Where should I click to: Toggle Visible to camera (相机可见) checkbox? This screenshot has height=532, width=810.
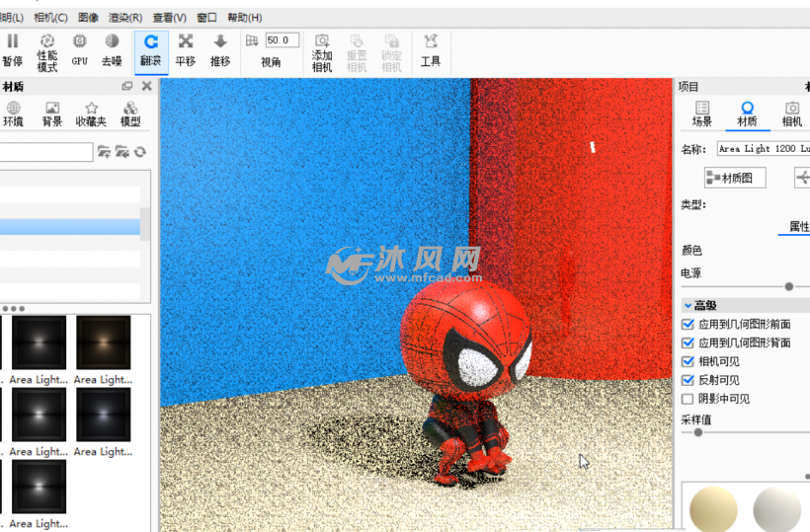pyautogui.click(x=688, y=361)
